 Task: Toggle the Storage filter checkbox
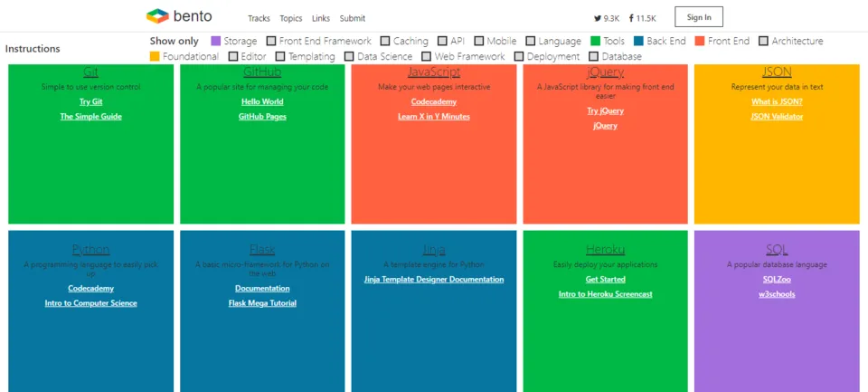[x=216, y=41]
